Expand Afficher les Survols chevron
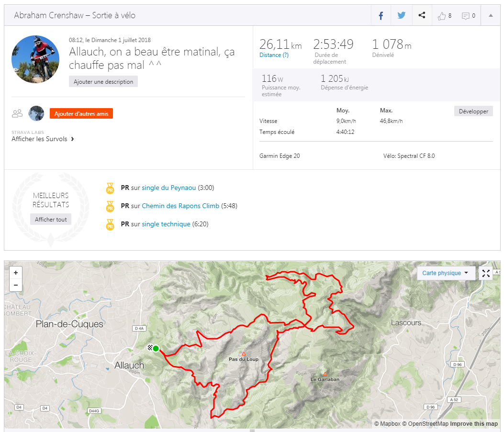 (72, 139)
